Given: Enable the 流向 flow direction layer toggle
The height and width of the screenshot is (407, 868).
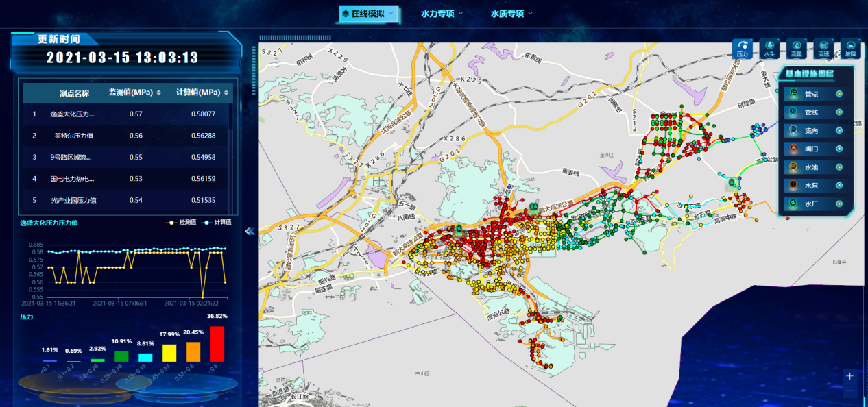Looking at the screenshot, I should 839,130.
